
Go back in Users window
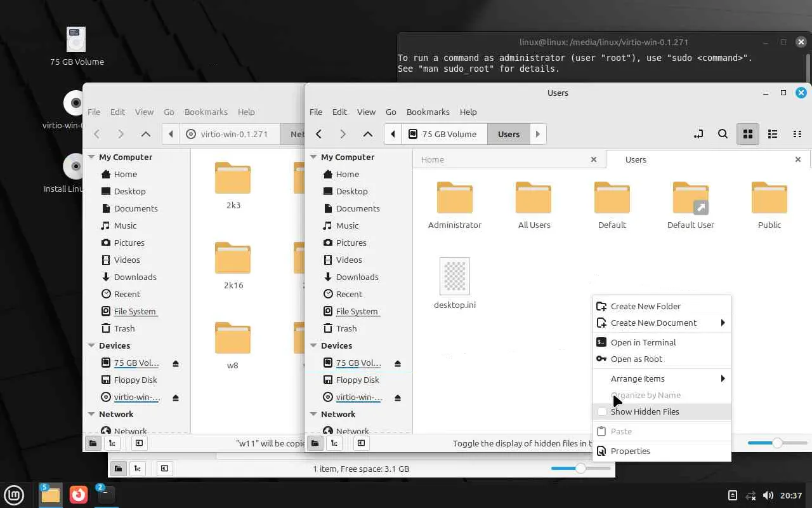[x=319, y=134]
